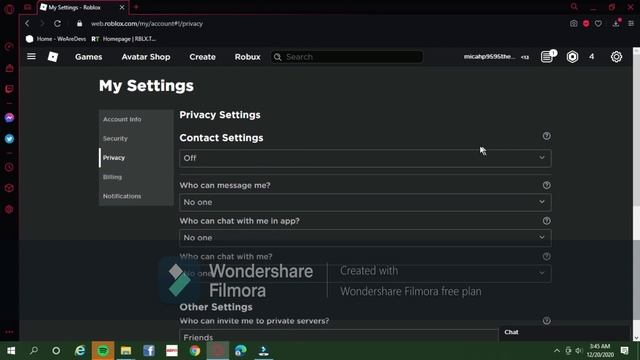Open the Robux page link
The width and height of the screenshot is (640, 360).
[x=247, y=57]
